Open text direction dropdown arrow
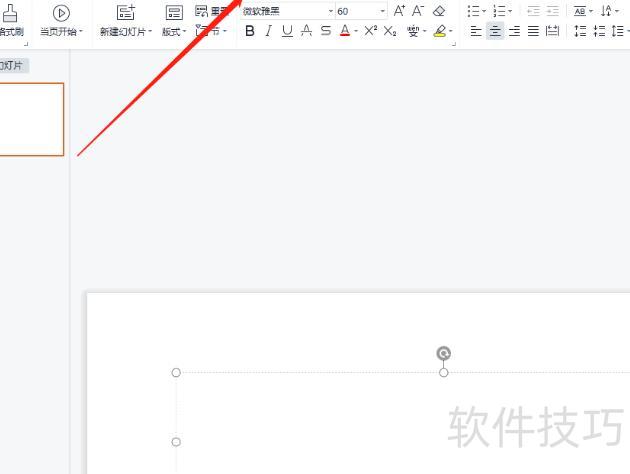Image resolution: width=630 pixels, height=474 pixels. point(617,11)
